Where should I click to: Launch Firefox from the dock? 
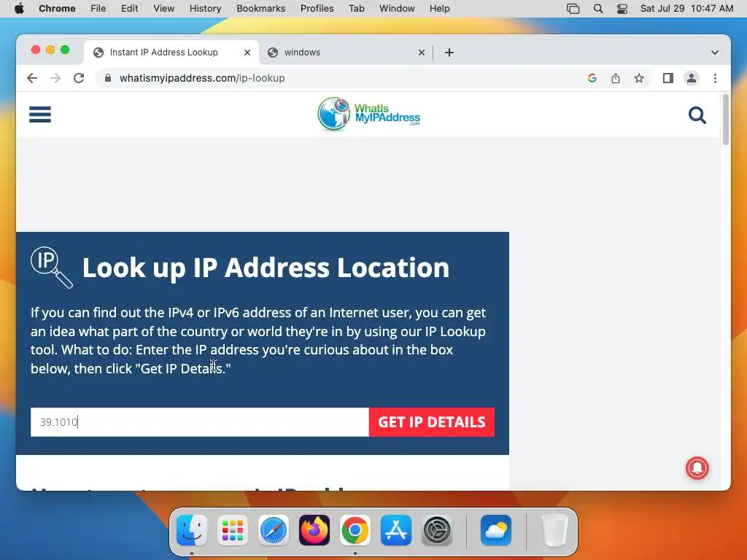click(x=314, y=530)
